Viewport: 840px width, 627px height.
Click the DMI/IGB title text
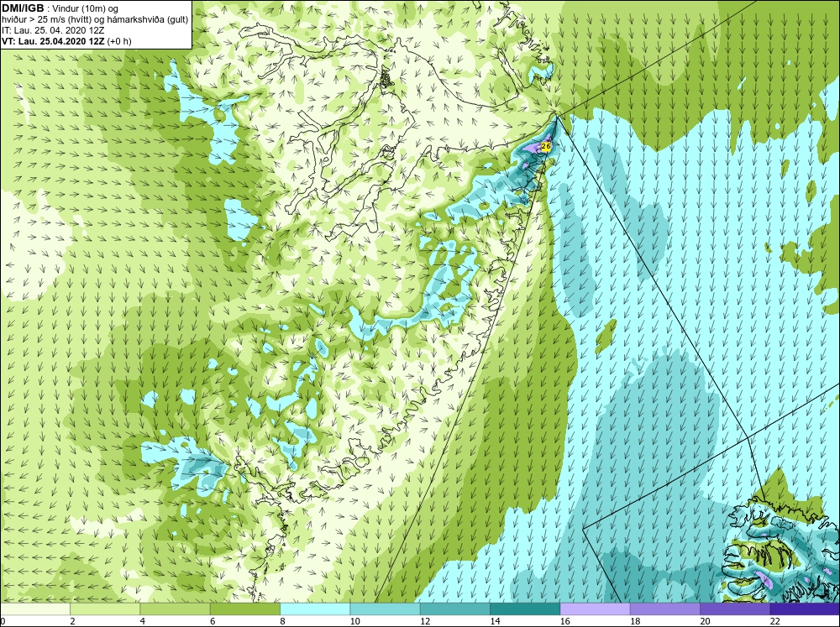coord(23,8)
